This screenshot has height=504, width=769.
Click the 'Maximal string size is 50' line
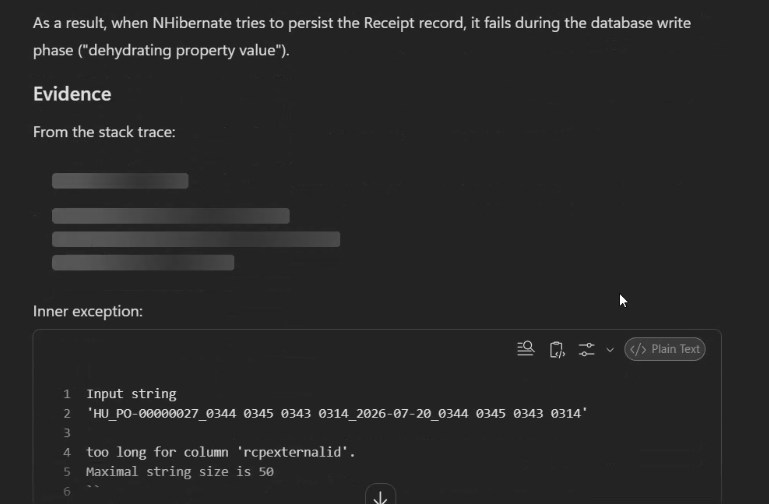coord(180,472)
